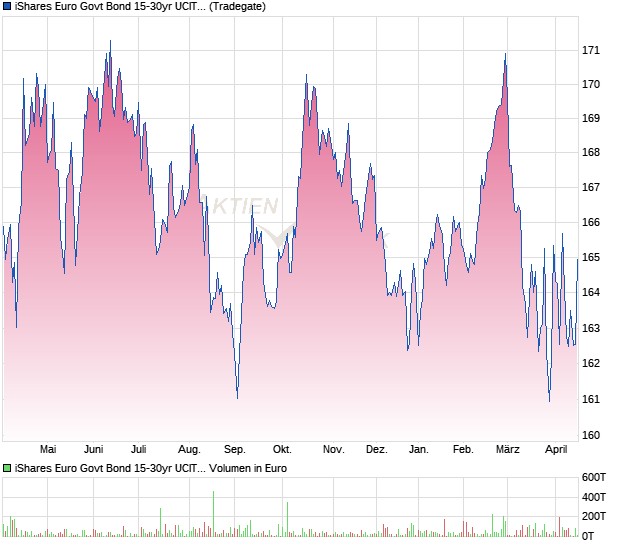Screen dimensions: 620x546
Task: Click the 'Nov.' month label
Action: 334,450
